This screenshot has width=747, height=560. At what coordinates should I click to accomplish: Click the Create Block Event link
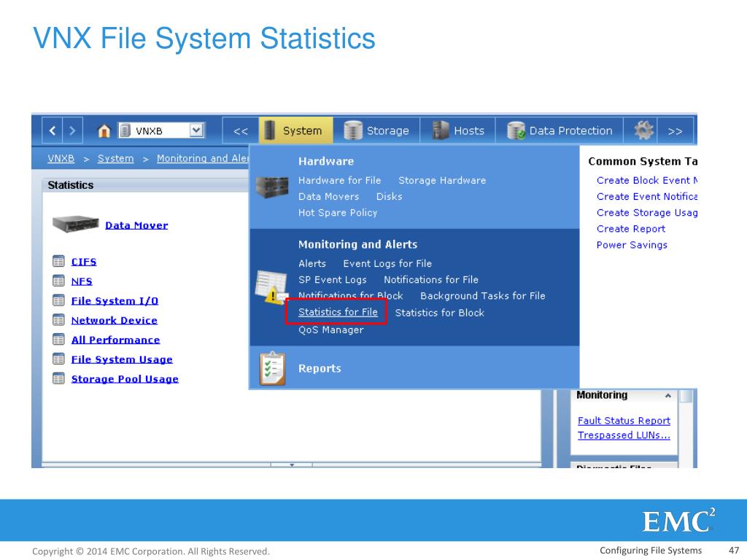coord(647,181)
